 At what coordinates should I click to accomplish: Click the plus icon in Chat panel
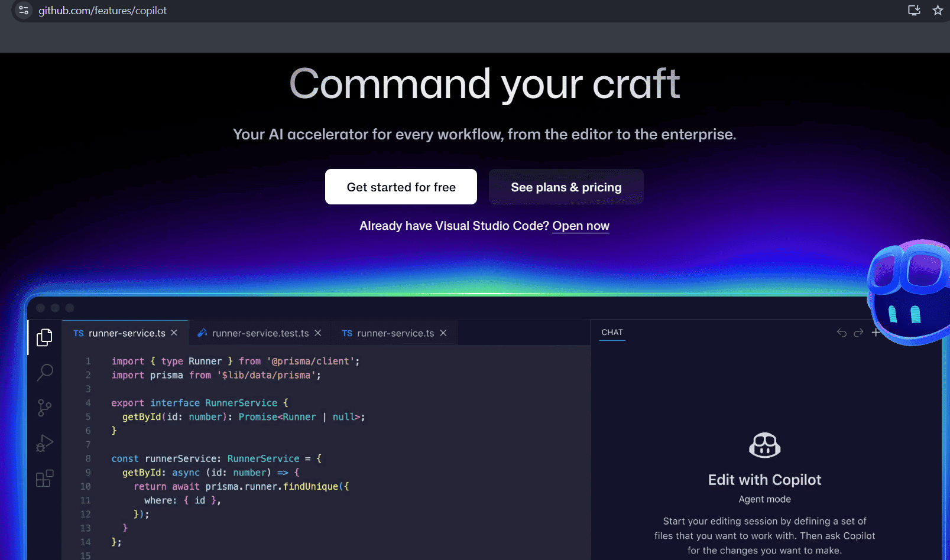click(x=876, y=333)
